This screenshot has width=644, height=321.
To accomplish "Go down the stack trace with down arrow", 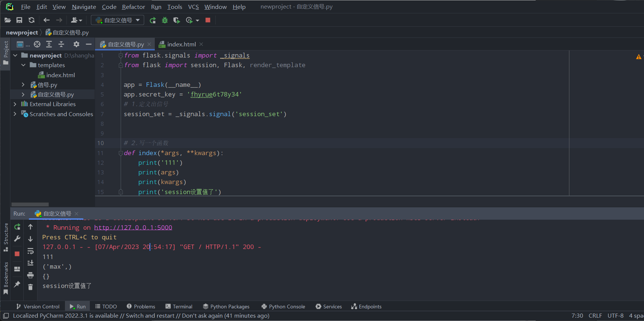I will tap(30, 239).
